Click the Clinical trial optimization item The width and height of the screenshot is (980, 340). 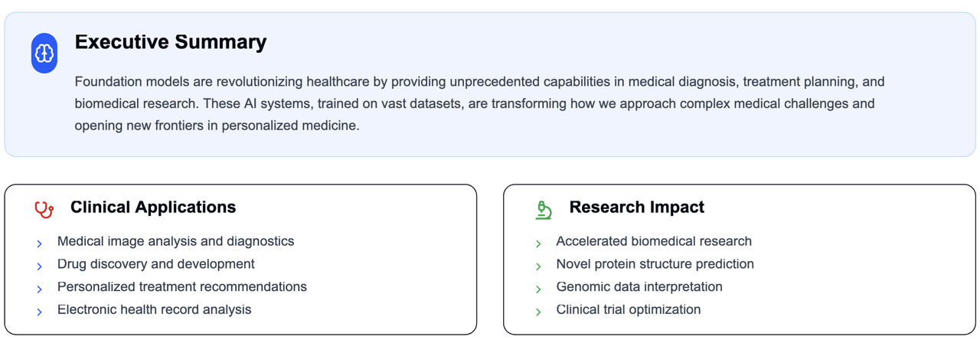tap(629, 310)
